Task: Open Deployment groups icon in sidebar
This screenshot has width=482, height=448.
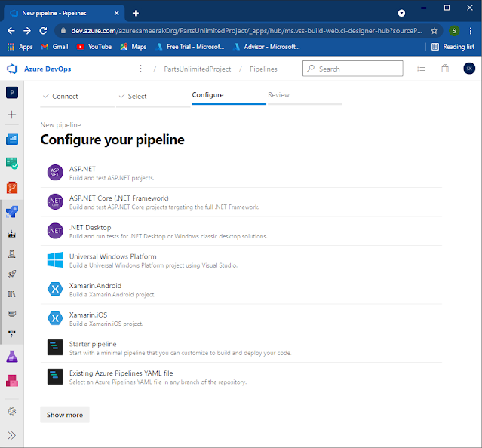Action: [12, 333]
